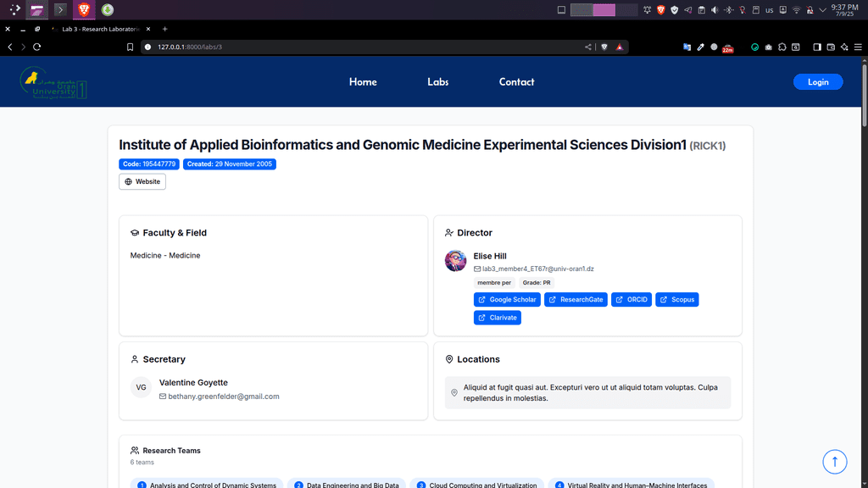Open the Home nav menu item

[363, 82]
